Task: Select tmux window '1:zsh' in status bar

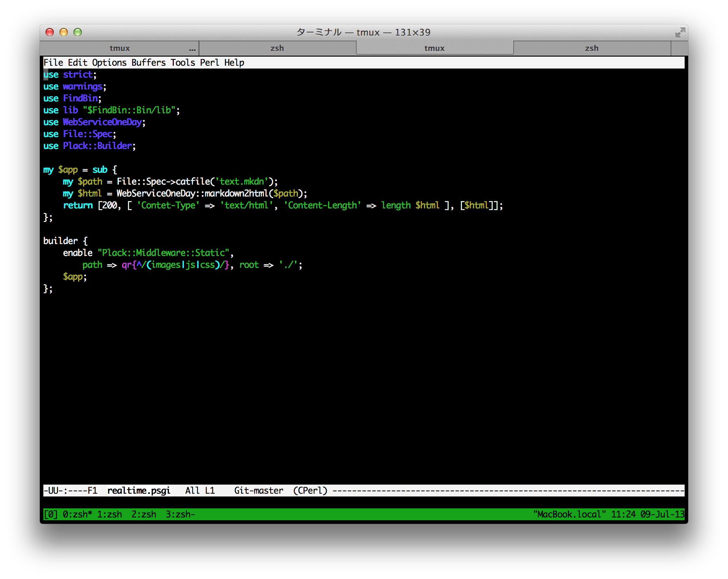Action: click(109, 514)
